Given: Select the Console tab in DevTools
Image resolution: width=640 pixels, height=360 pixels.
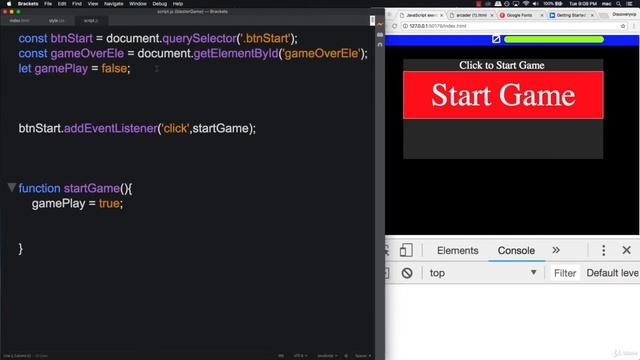Looking at the screenshot, I should click(516, 251).
